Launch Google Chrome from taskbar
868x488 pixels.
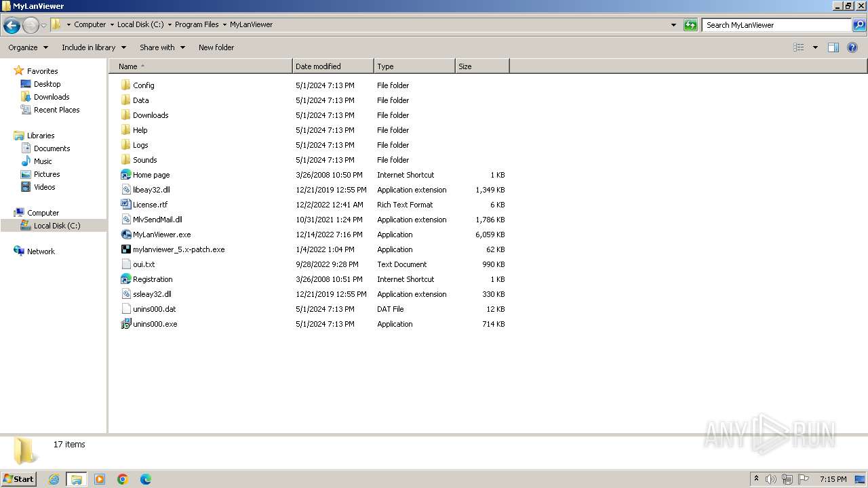tap(123, 479)
